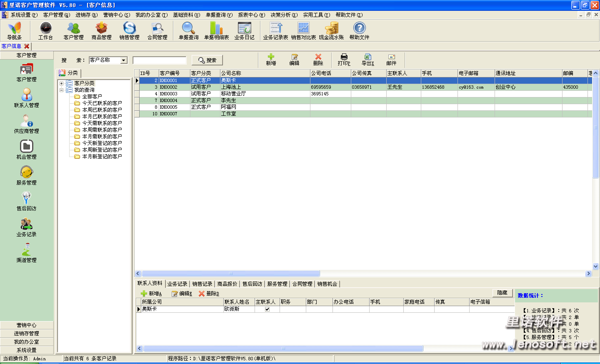The height and width of the screenshot is (364, 600).
Task: Click the 导出 export to Excel icon
Action: pos(367,60)
